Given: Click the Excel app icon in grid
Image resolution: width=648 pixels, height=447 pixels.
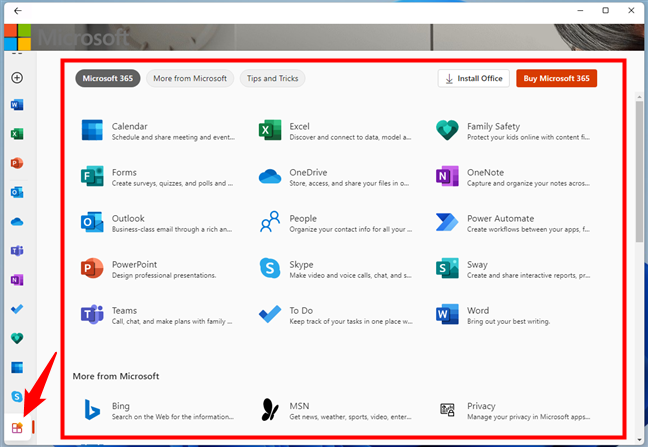Looking at the screenshot, I should pos(270,130).
